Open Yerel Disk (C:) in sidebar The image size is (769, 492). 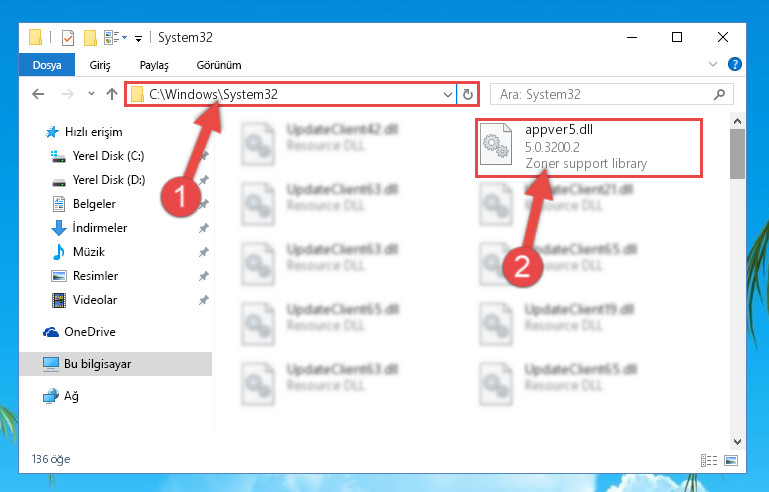tap(108, 156)
